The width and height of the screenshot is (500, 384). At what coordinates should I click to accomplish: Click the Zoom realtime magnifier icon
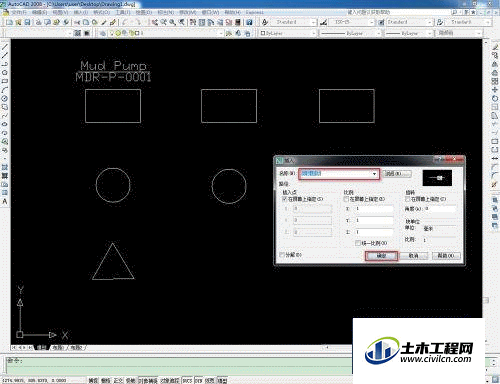pyautogui.click(x=163, y=22)
